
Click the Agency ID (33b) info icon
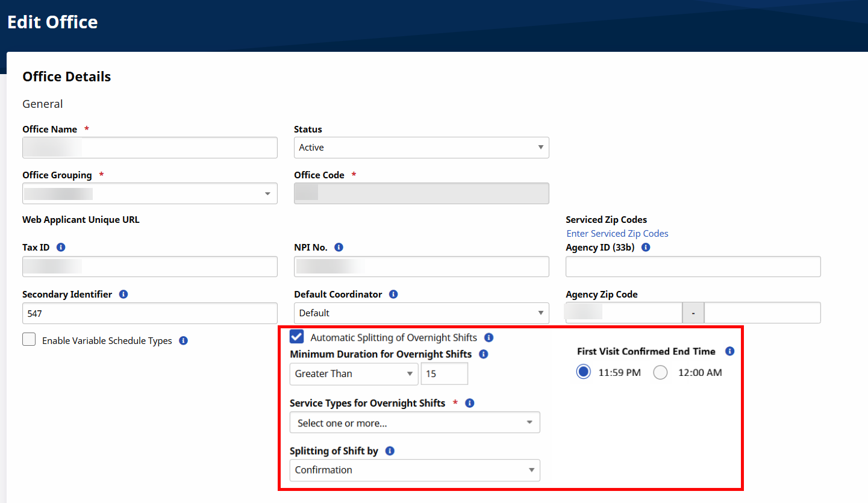point(646,248)
